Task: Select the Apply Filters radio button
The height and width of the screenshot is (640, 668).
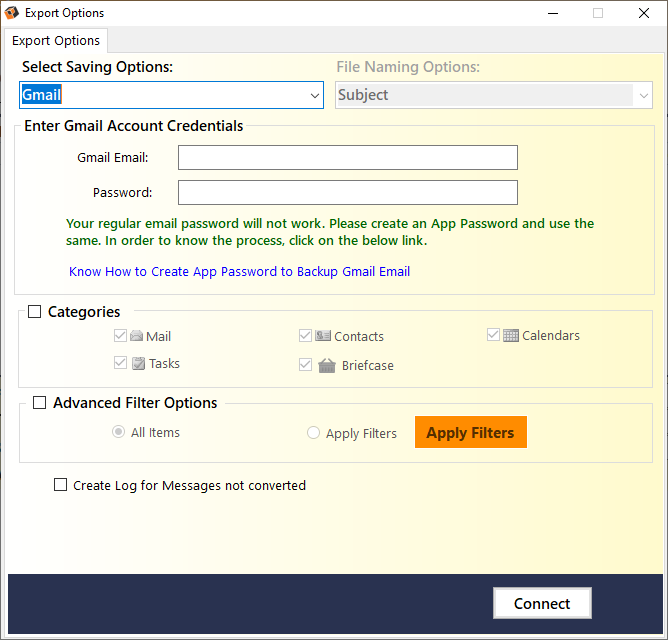Action: pos(313,433)
